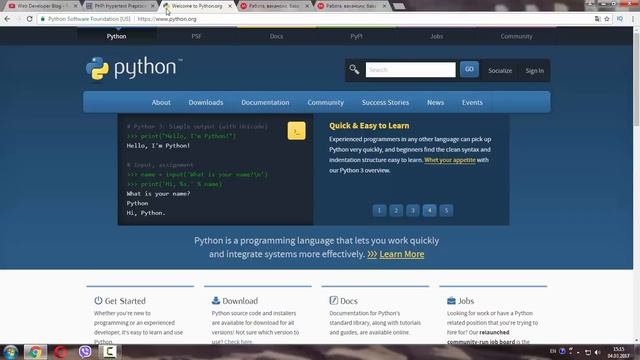Bookmark the page with the star icon
The width and height of the screenshot is (640, 360).
[x=607, y=19]
